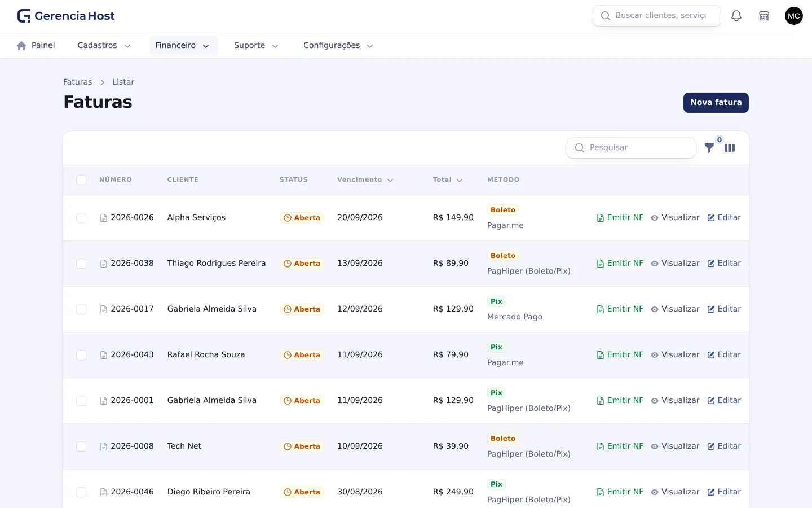Expand the Financeiro dropdown menu
The width and height of the screenshot is (812, 508).
[183, 46]
